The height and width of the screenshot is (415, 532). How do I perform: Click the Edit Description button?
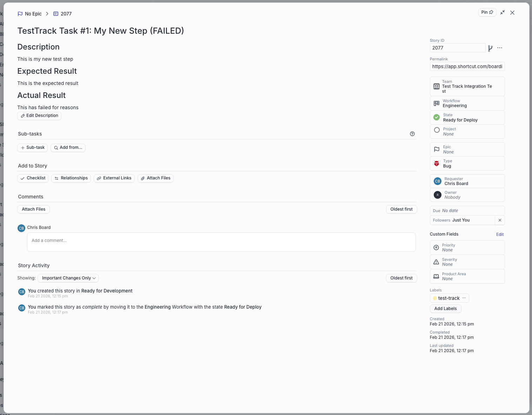(39, 116)
